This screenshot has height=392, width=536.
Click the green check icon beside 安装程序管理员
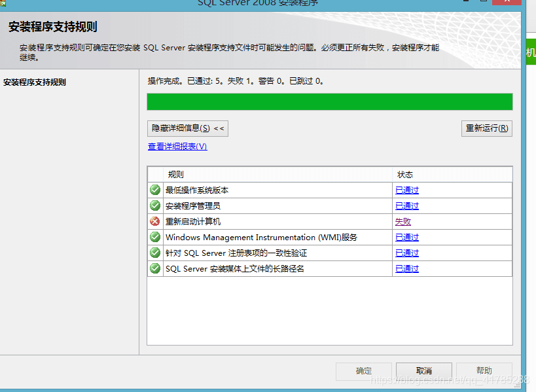point(155,205)
